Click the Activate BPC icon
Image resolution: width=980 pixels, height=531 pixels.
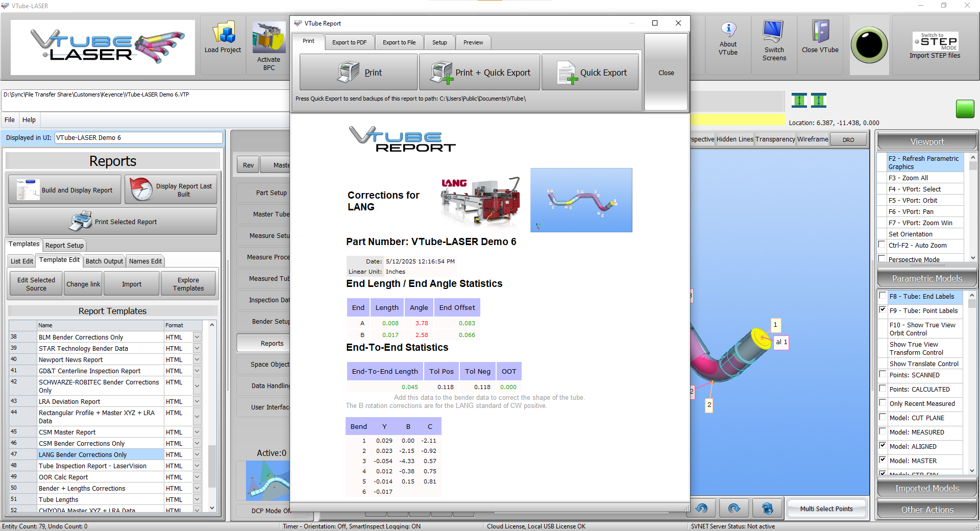pyautogui.click(x=268, y=38)
